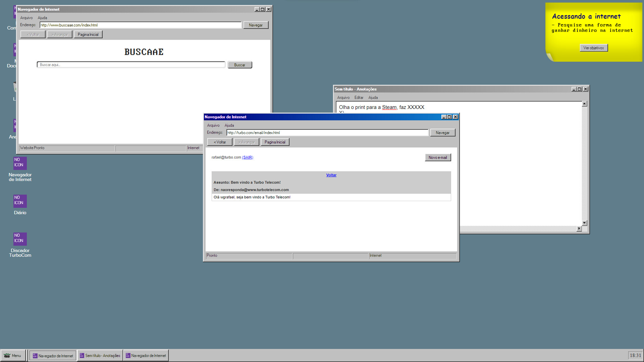Click Ver objetivos on the yellow note
Image resolution: width=644 pixels, height=362 pixels.
[594, 48]
